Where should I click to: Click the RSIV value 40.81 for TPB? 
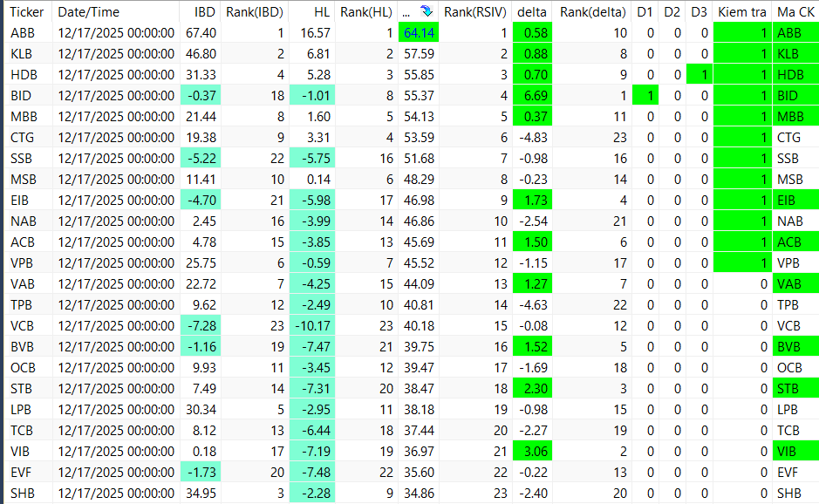[419, 304]
